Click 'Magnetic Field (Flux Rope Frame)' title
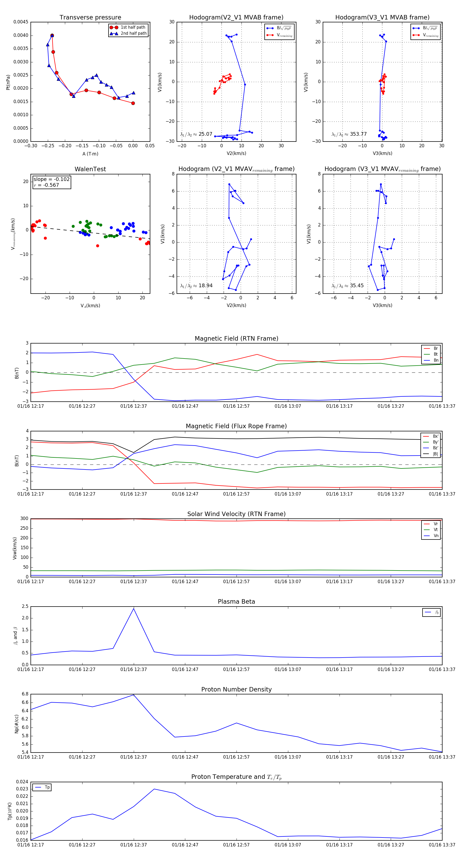473x868 pixels. coord(236,426)
